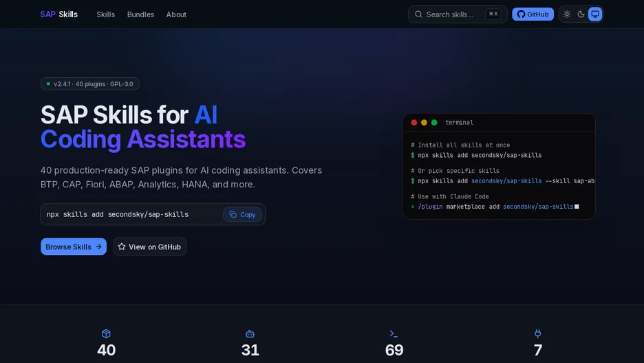Click the terminal title label
The image size is (644, 363).
[459, 123]
